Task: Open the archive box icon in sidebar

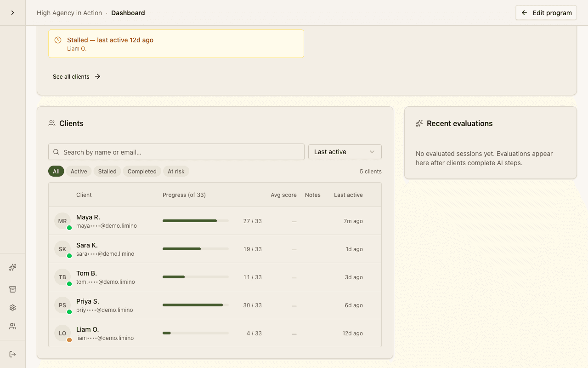Action: tap(13, 289)
